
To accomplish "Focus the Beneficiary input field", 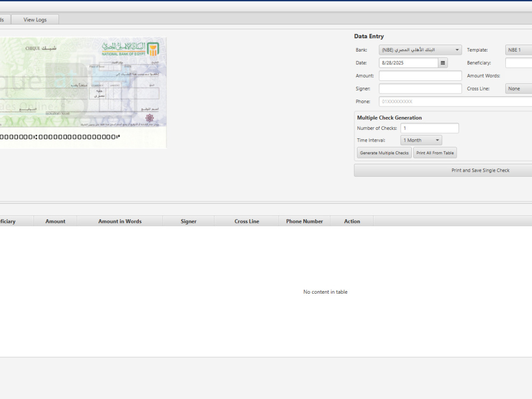I will click(x=518, y=63).
